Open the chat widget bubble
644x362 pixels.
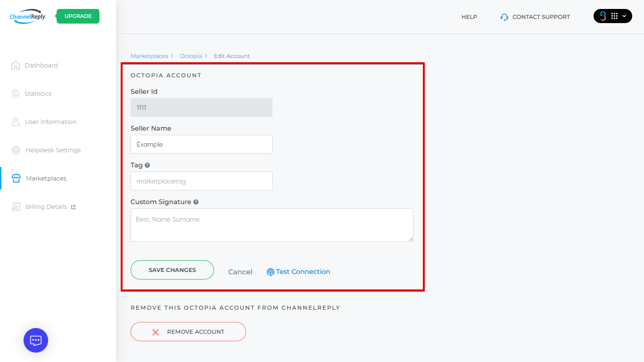pyautogui.click(x=36, y=340)
